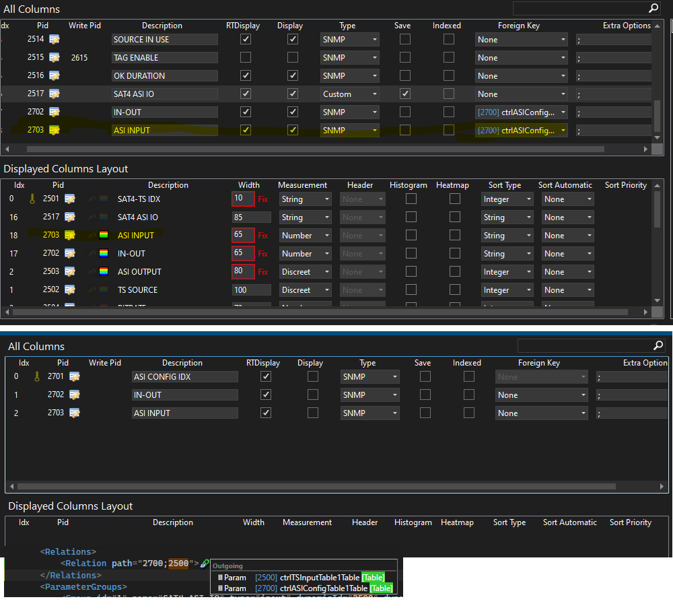The height and width of the screenshot is (616, 673).
Task: Click Fix next to ASI OUTPUT width
Action: pos(262,272)
